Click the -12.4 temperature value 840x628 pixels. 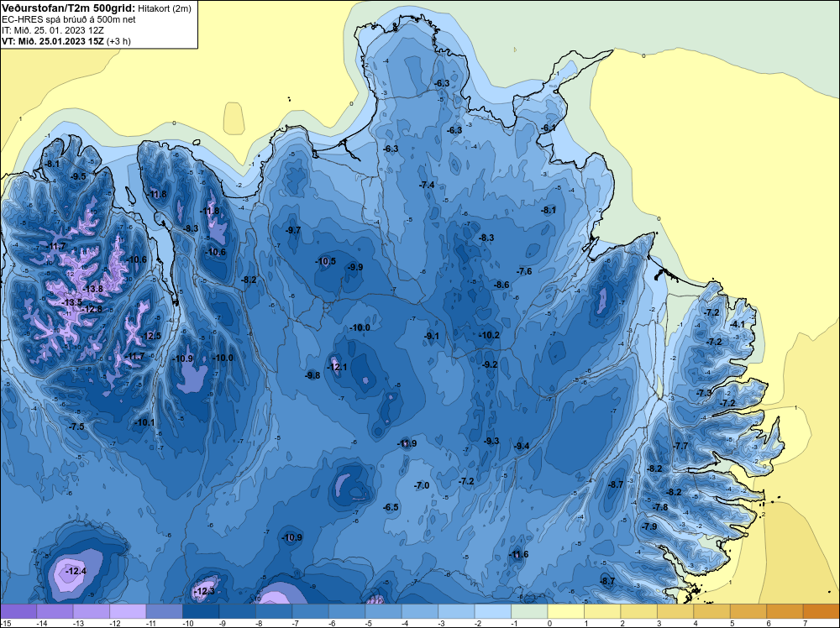click(76, 571)
